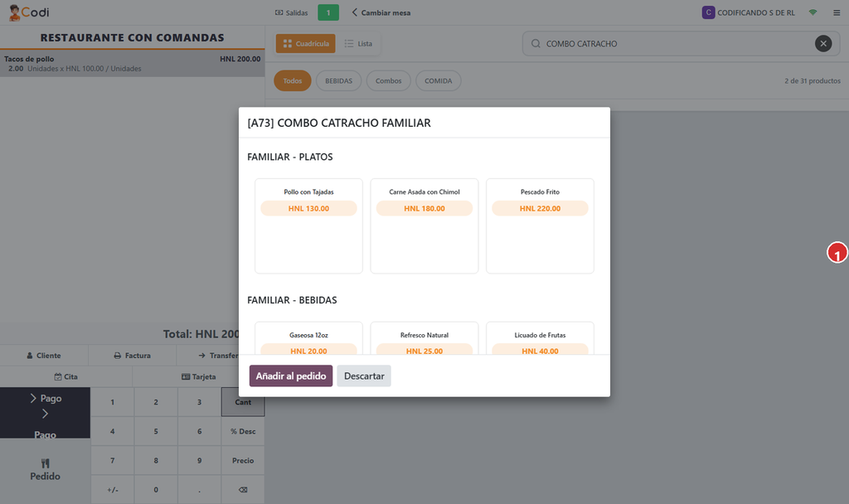Select the BEBIDAS category filter
The image size is (849, 504).
[338, 80]
